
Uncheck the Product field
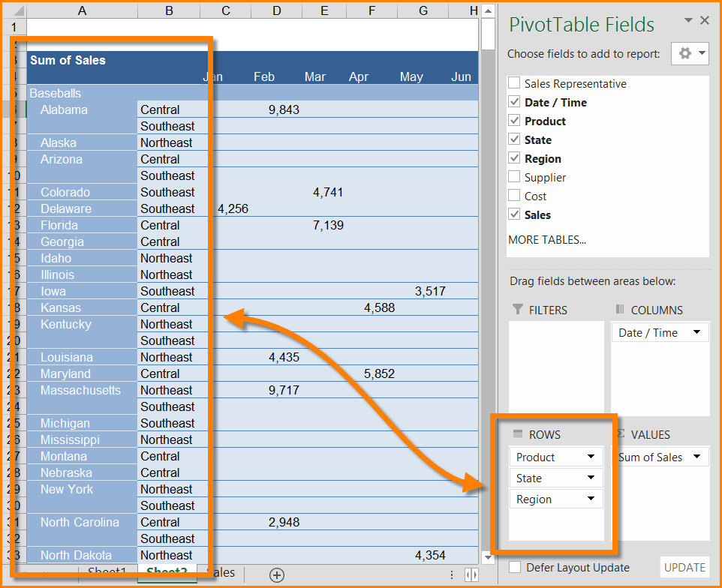[514, 121]
